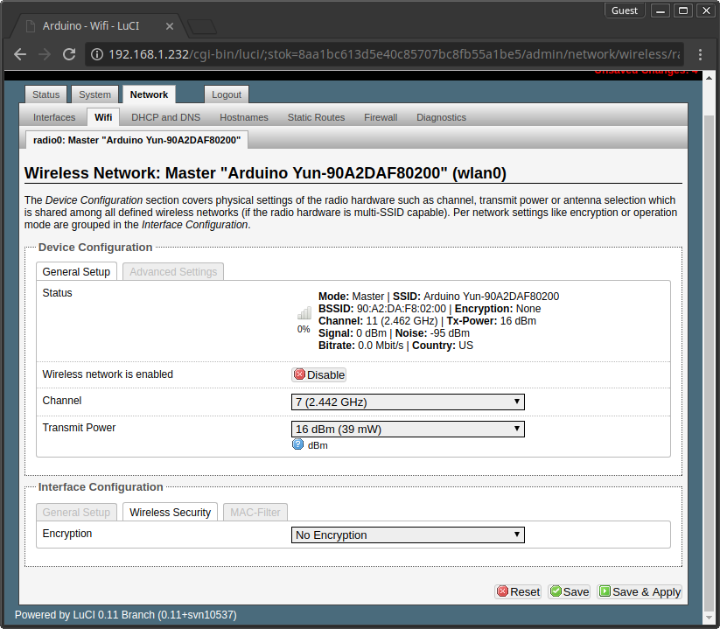Click the SSID Arduino Yun-90A2DAF80200 status text
This screenshot has height=629, width=720.
click(476, 296)
